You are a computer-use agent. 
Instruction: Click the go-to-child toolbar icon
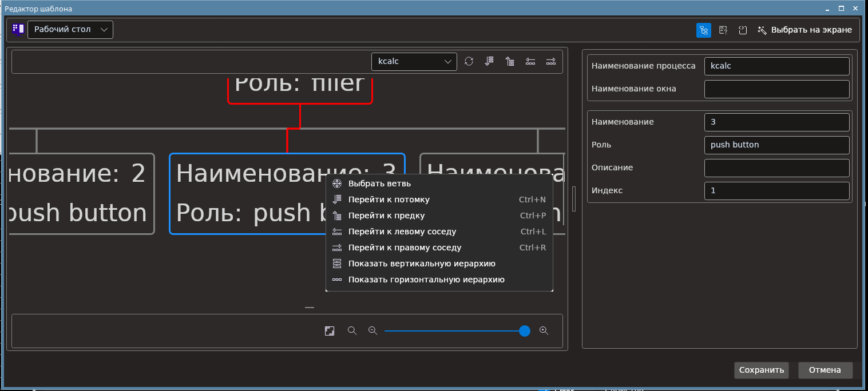point(489,61)
